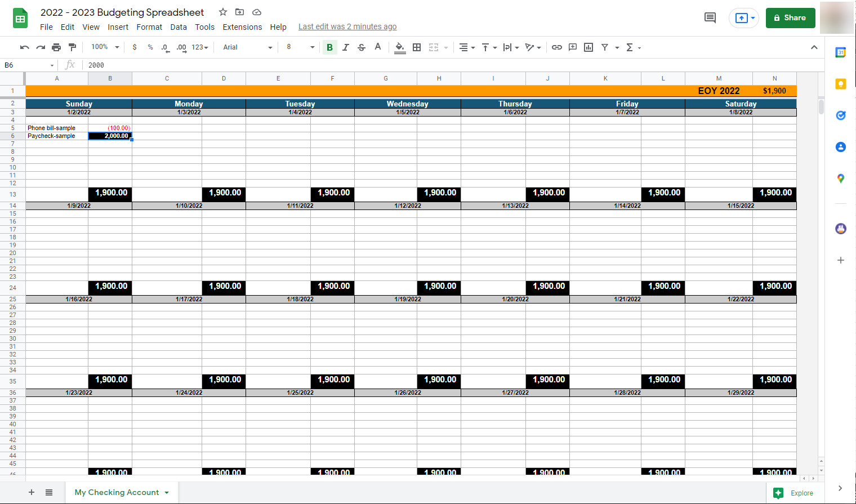
Task: Open comment history icon
Action: click(710, 18)
